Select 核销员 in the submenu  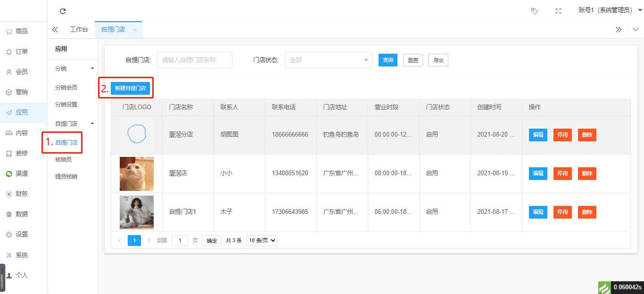coord(64,160)
